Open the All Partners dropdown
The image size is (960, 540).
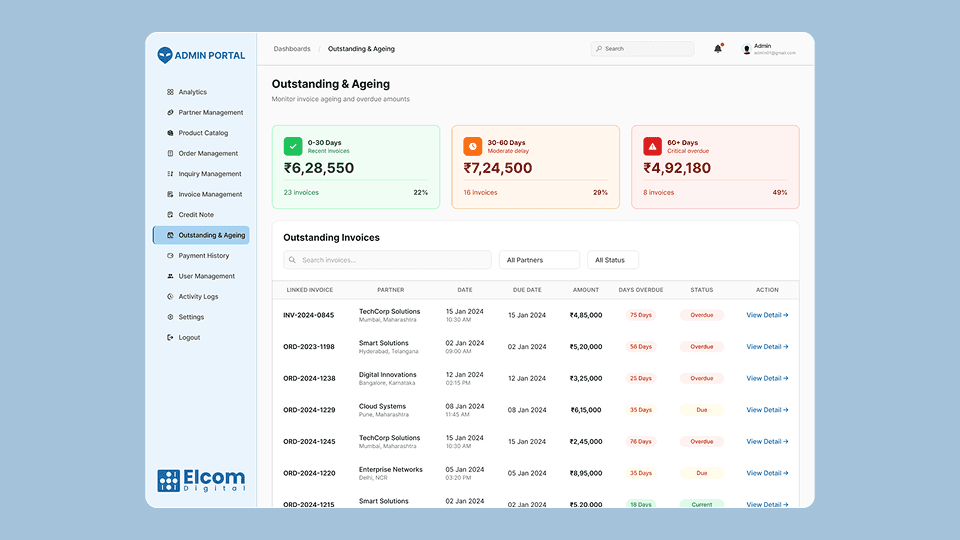539,260
